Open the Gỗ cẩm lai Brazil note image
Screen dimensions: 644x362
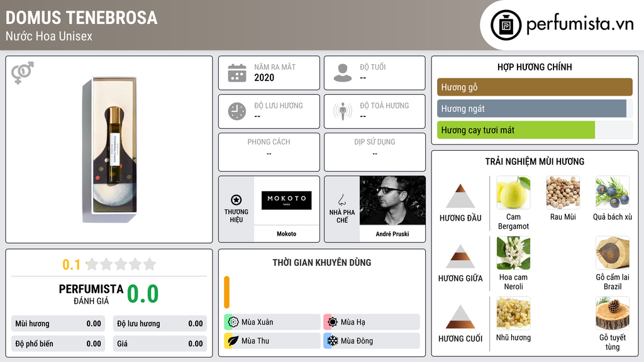[613, 253]
